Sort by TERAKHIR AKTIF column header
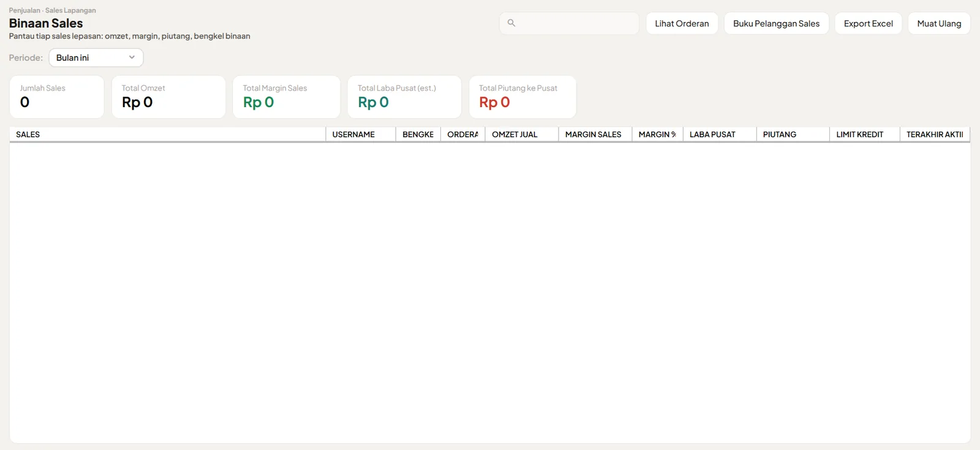The width and height of the screenshot is (980, 450). pos(935,135)
